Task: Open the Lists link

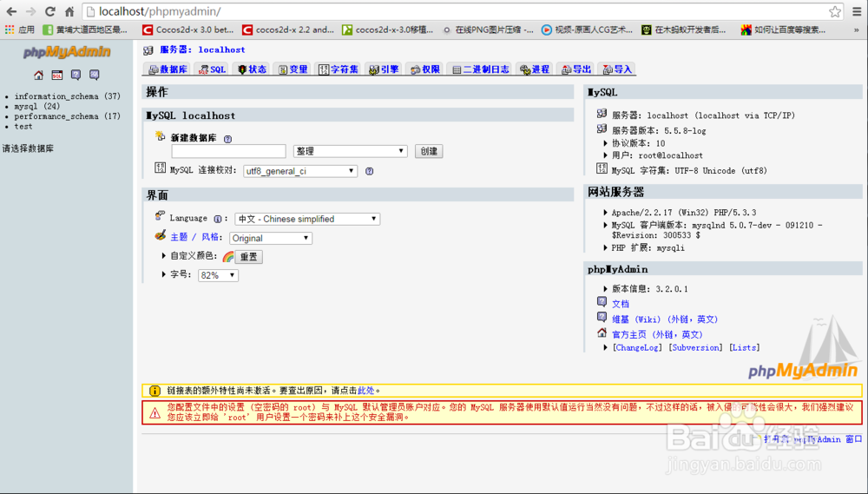Action: tap(744, 348)
